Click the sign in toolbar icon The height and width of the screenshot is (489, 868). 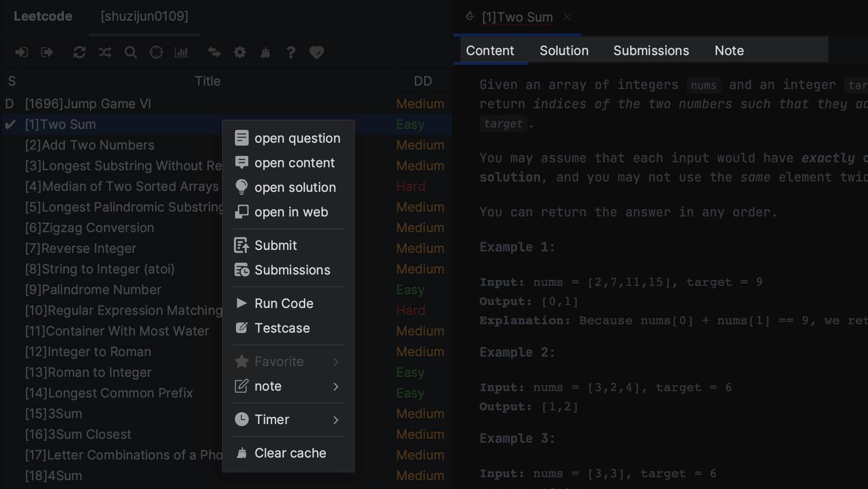click(x=21, y=52)
